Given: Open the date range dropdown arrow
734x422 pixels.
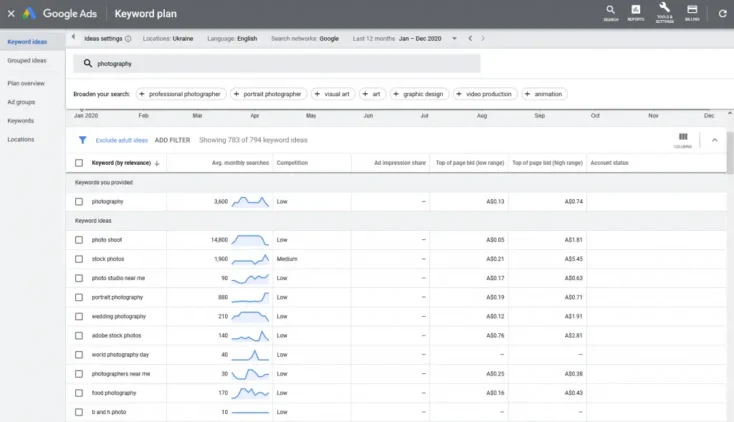Looking at the screenshot, I should coord(454,38).
